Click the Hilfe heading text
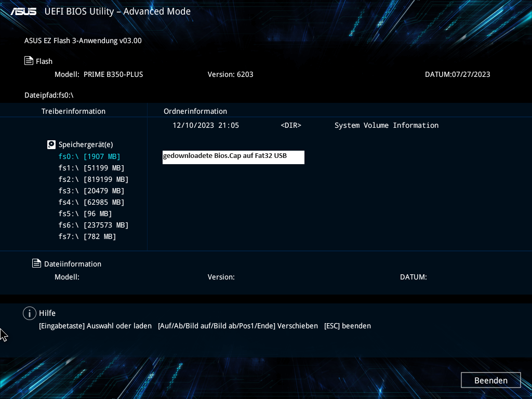The width and height of the screenshot is (532, 399). 47,313
